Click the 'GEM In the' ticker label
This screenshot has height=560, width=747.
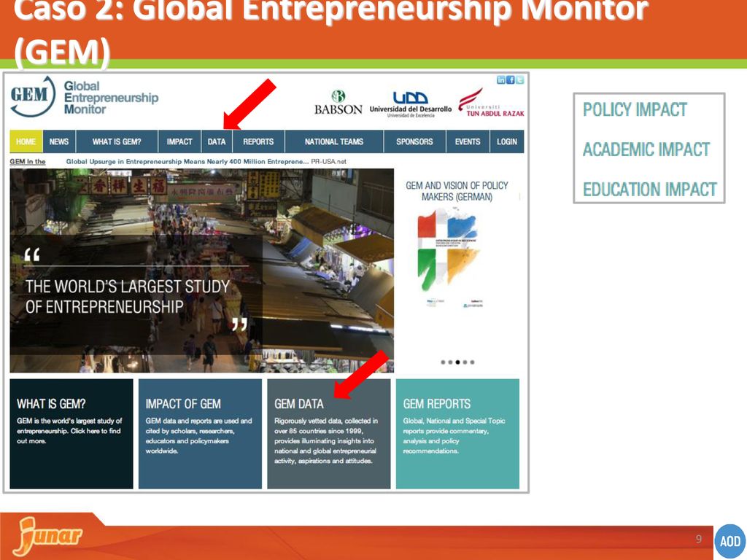click(x=28, y=161)
